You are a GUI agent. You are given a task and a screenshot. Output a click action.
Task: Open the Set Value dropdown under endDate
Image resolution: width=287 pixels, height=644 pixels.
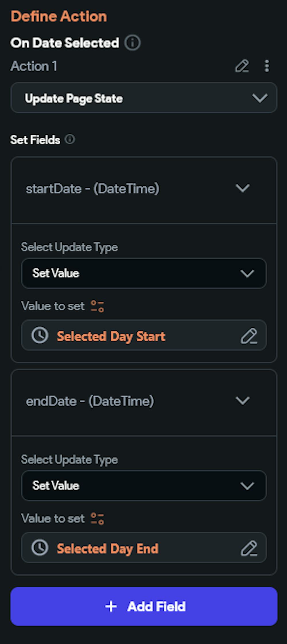pos(144,486)
